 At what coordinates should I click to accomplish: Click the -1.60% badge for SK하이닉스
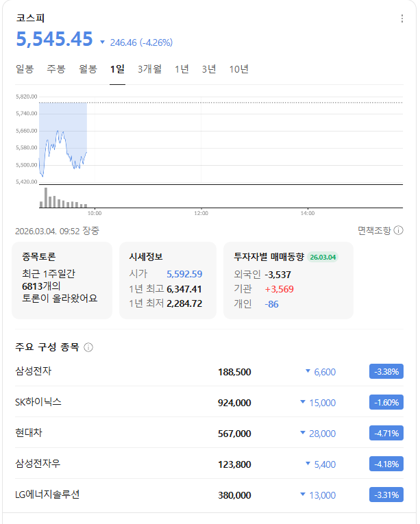pyautogui.click(x=386, y=402)
